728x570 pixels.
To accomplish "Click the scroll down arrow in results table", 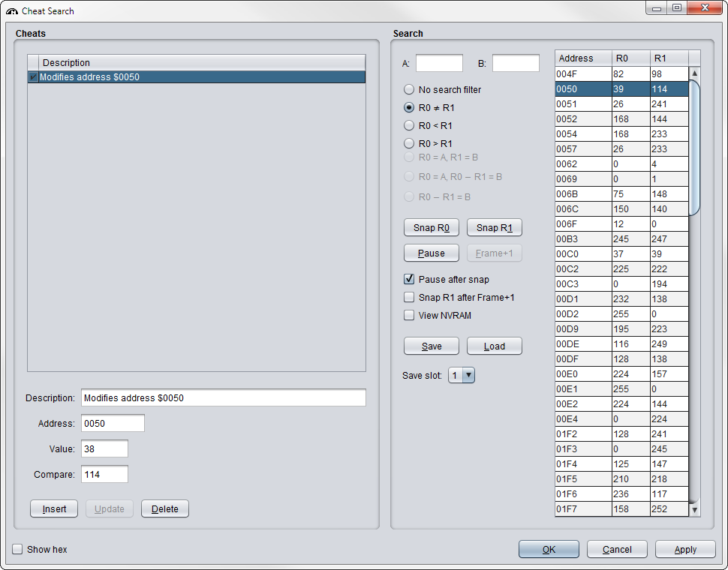I will point(694,510).
